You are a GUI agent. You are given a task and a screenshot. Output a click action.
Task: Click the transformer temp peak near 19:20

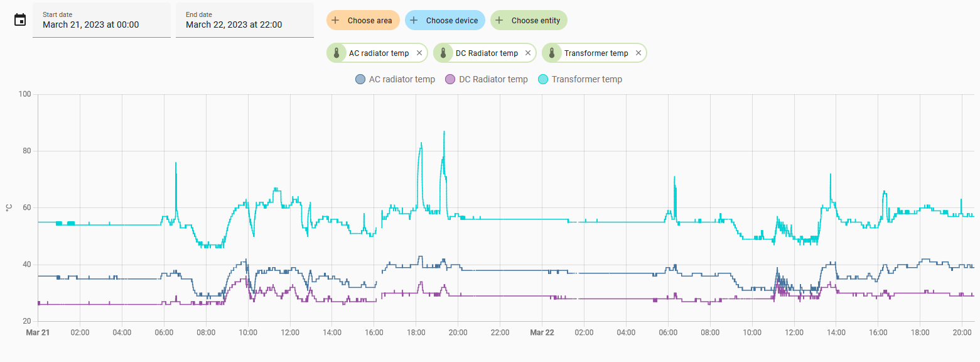[444, 132]
